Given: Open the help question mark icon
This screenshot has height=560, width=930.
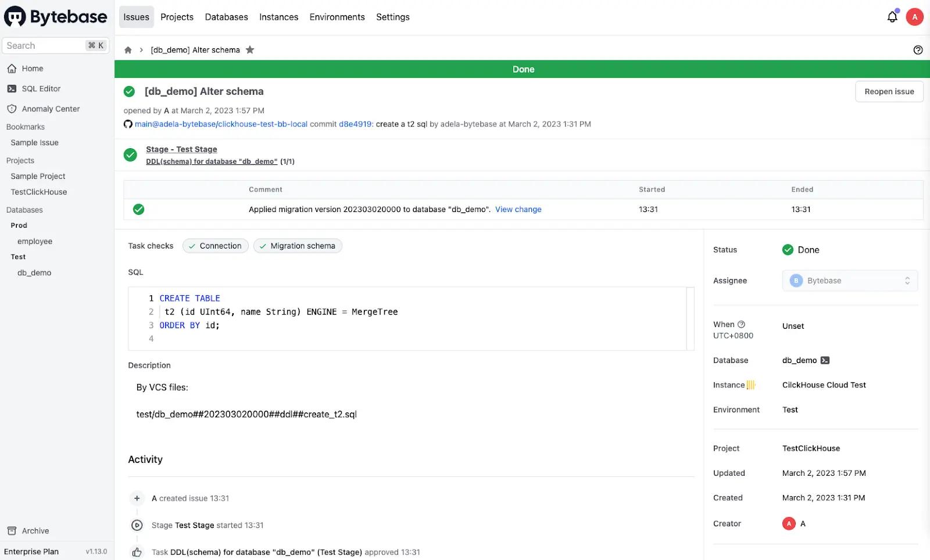Looking at the screenshot, I should point(918,50).
